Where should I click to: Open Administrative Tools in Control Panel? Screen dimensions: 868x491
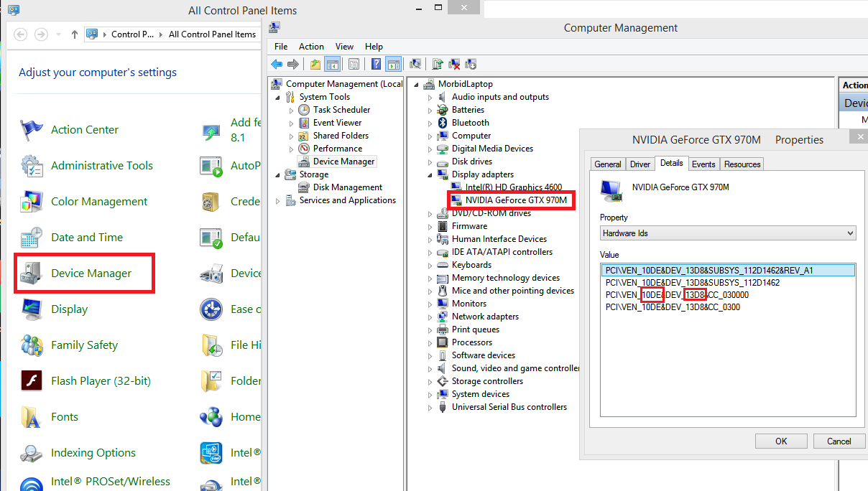[101, 166]
